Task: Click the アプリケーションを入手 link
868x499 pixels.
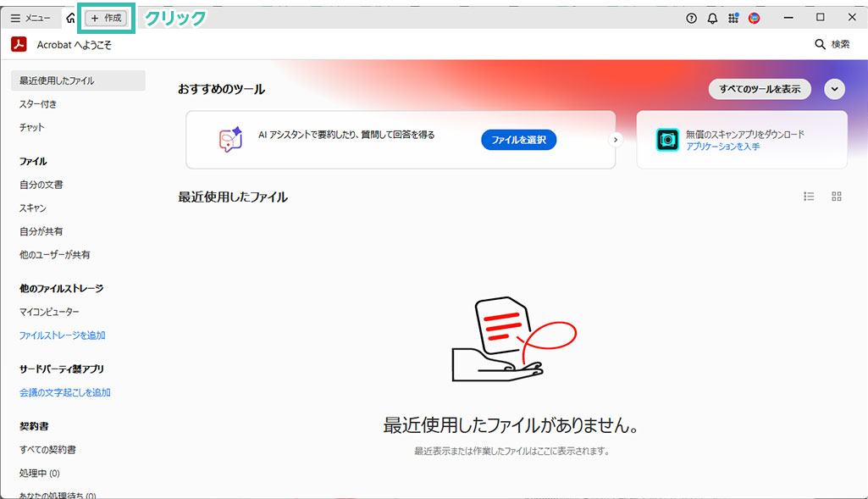Action: [722, 147]
